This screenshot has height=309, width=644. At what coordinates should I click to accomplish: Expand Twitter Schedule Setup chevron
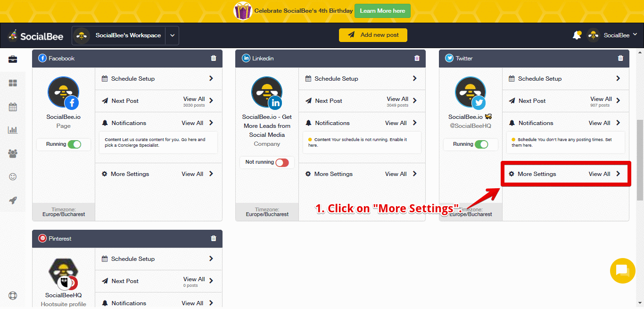coord(618,78)
